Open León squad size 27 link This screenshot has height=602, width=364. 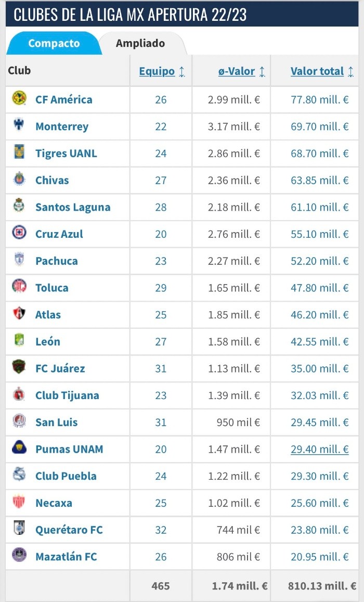[161, 341]
